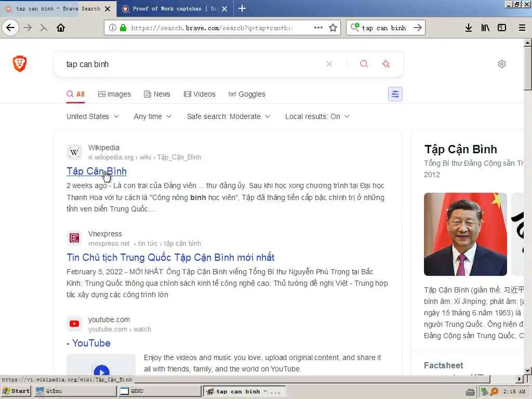Image resolution: width=532 pixels, height=399 pixels.
Task: Open the Local results: On dropdown
Action: point(317,116)
